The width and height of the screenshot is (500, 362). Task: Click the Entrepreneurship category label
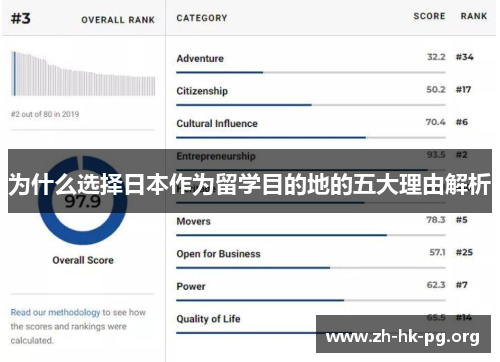pos(216,156)
